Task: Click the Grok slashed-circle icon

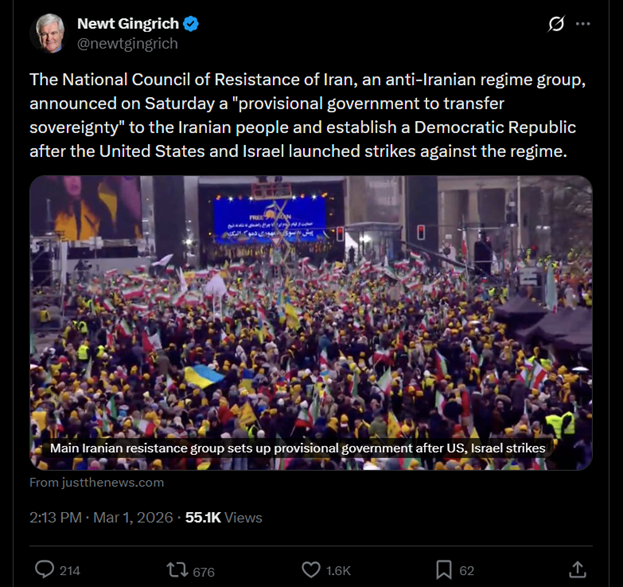Action: [x=556, y=24]
